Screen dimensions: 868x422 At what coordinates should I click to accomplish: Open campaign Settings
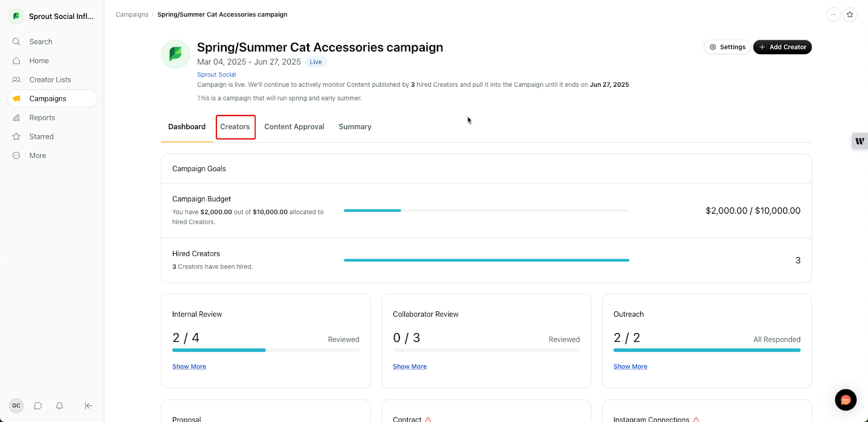pos(727,47)
